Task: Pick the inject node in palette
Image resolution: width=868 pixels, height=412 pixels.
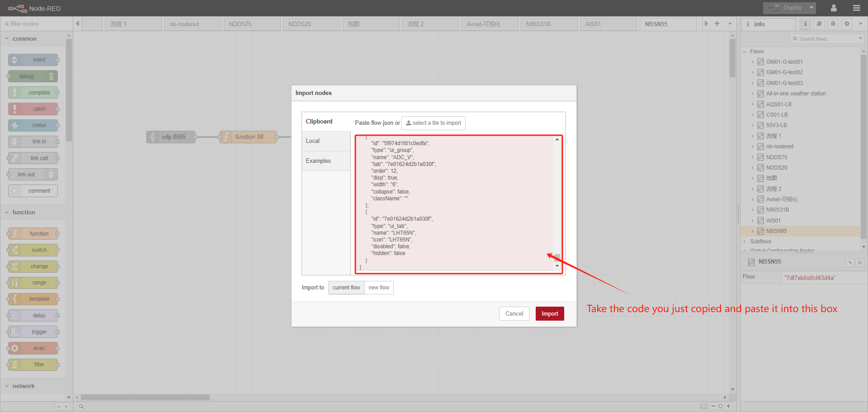Action: [33, 60]
